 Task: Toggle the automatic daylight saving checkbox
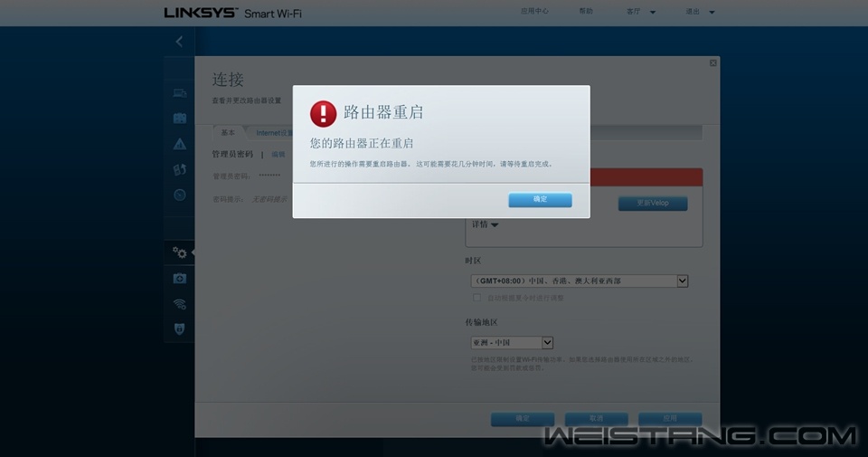point(476,298)
